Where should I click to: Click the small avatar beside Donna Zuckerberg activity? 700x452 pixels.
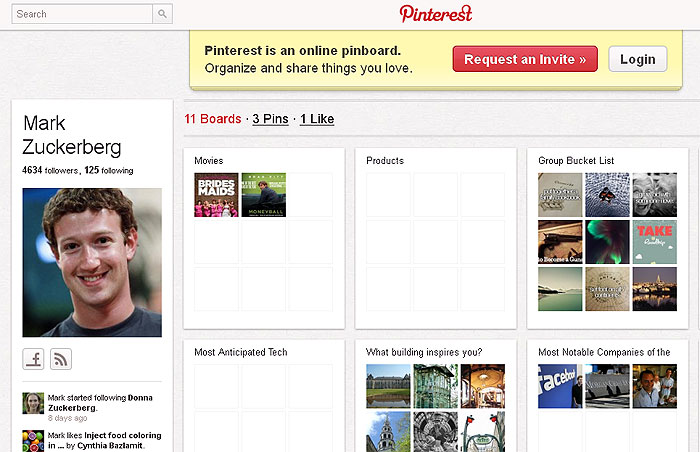[x=33, y=403]
